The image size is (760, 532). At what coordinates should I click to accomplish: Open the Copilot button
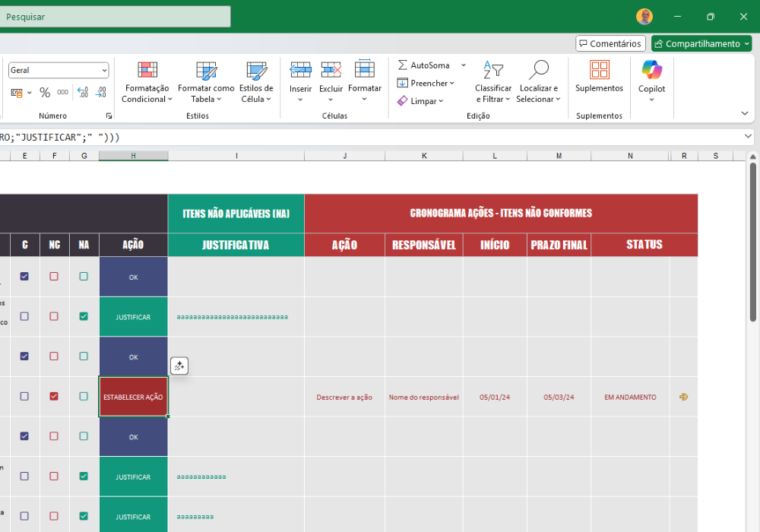pyautogui.click(x=651, y=81)
